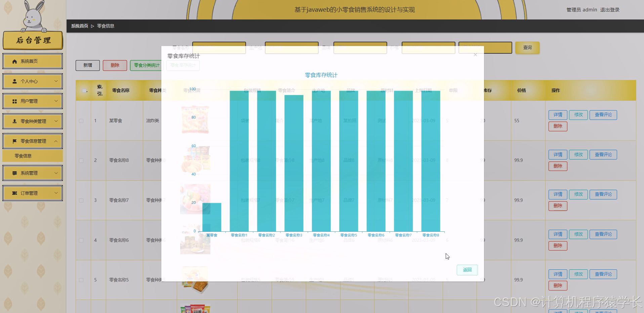Select the person icon for 个人中心

tap(14, 81)
